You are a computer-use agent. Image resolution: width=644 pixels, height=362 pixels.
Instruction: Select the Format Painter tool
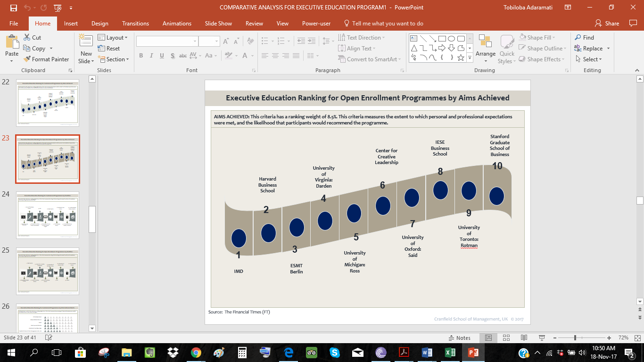(x=46, y=59)
